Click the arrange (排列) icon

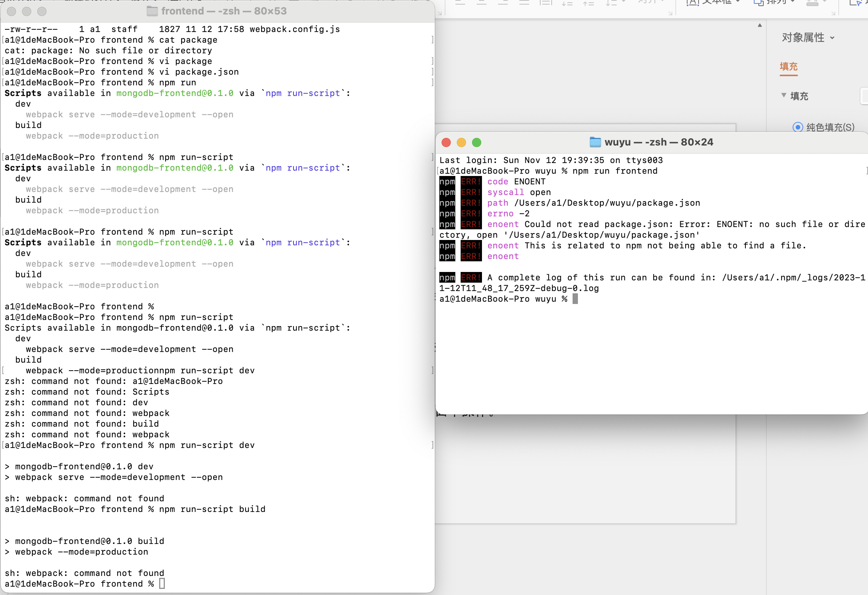coord(758,3)
